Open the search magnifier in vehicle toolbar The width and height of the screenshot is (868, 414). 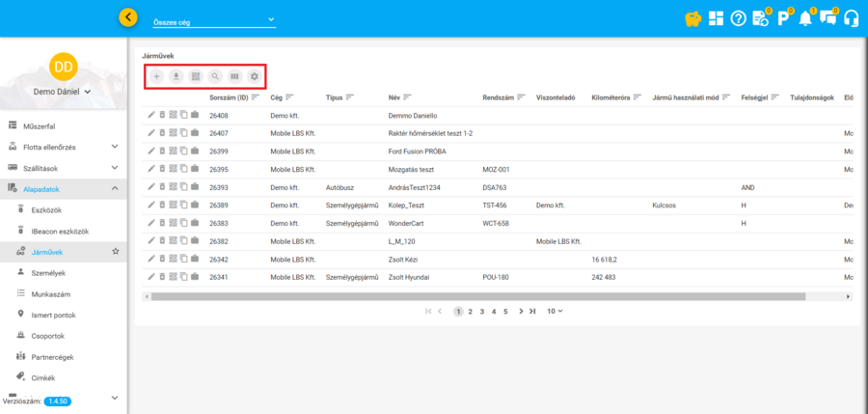[x=215, y=76]
